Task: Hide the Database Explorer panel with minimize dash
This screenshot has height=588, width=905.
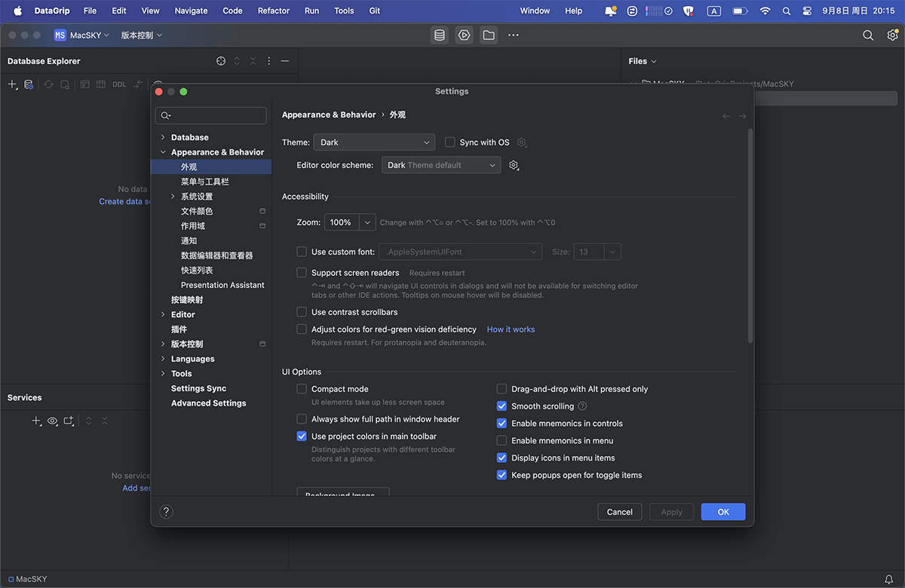Action: point(285,61)
